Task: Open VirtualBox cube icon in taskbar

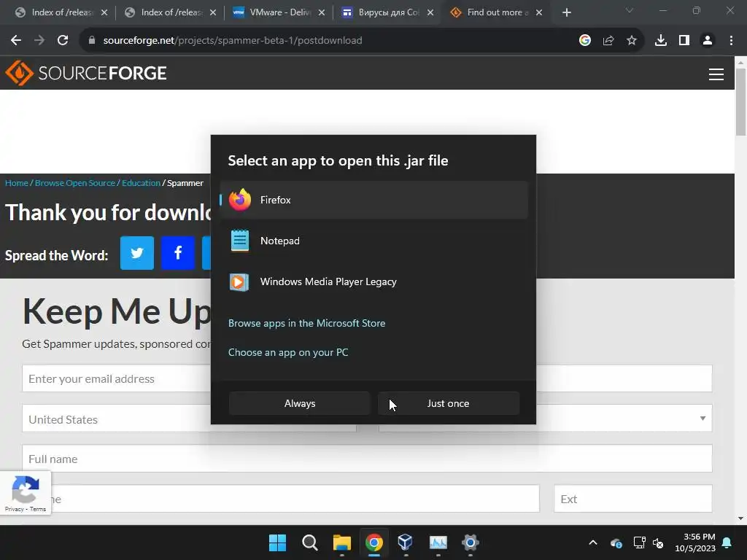Action: click(x=406, y=542)
